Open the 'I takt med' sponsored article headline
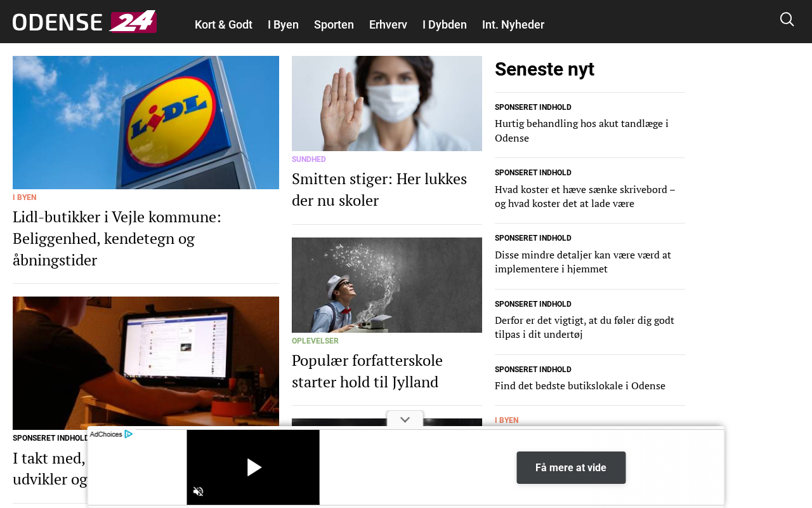The image size is (812, 508). coord(50,469)
